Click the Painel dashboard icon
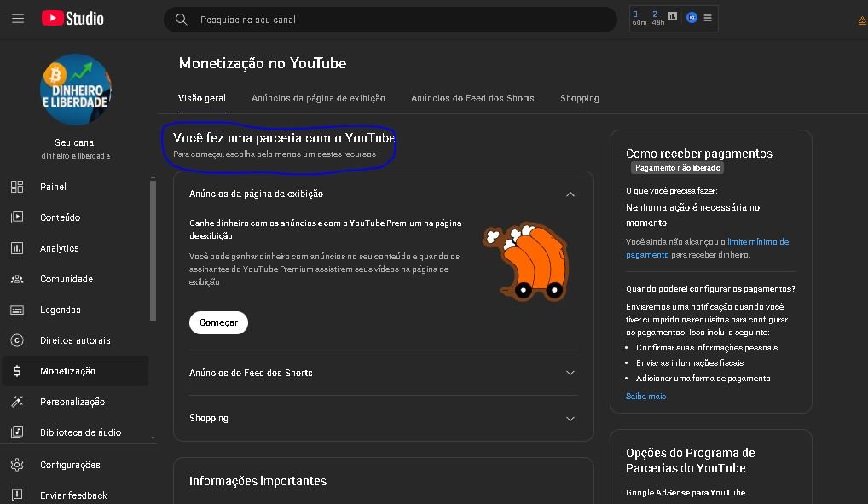 [17, 187]
